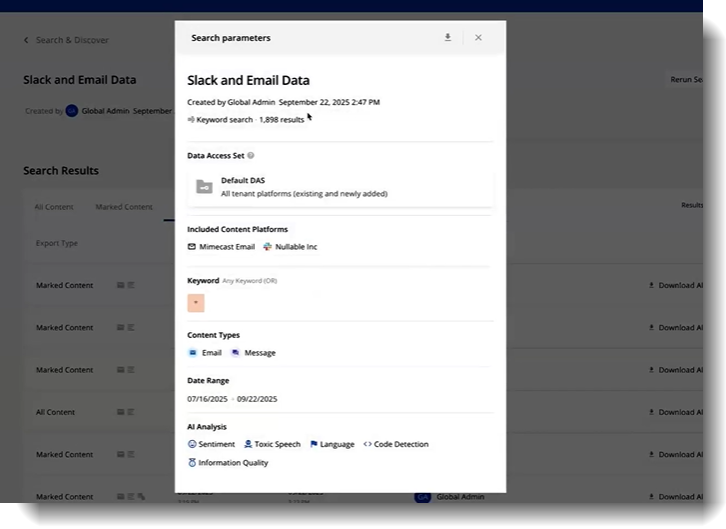Click the Message content type icon
The image size is (726, 529).
click(235, 353)
